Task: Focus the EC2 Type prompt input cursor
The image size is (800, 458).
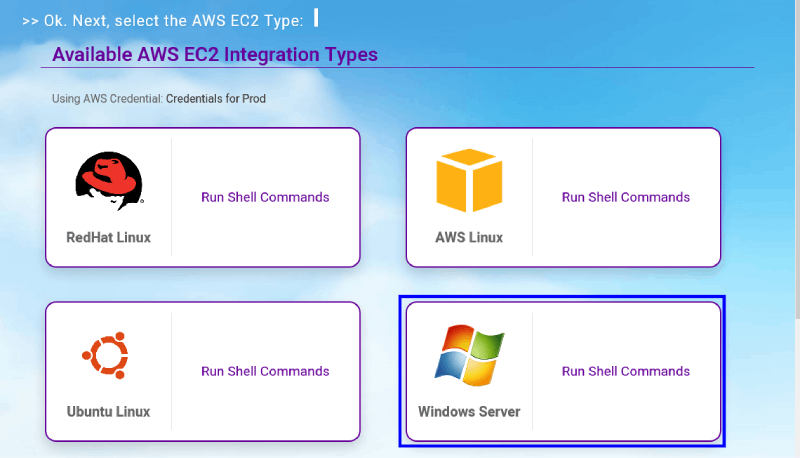Action: pos(316,18)
